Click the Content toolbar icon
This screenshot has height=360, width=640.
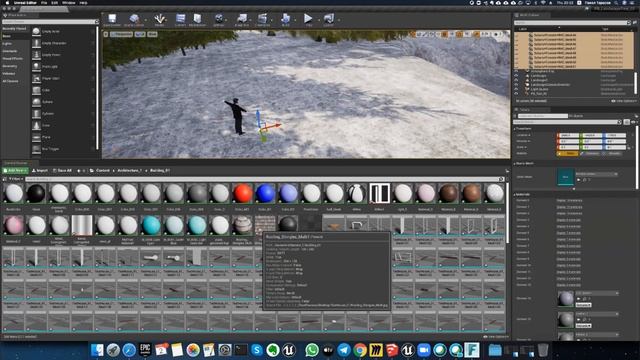(x=180, y=18)
